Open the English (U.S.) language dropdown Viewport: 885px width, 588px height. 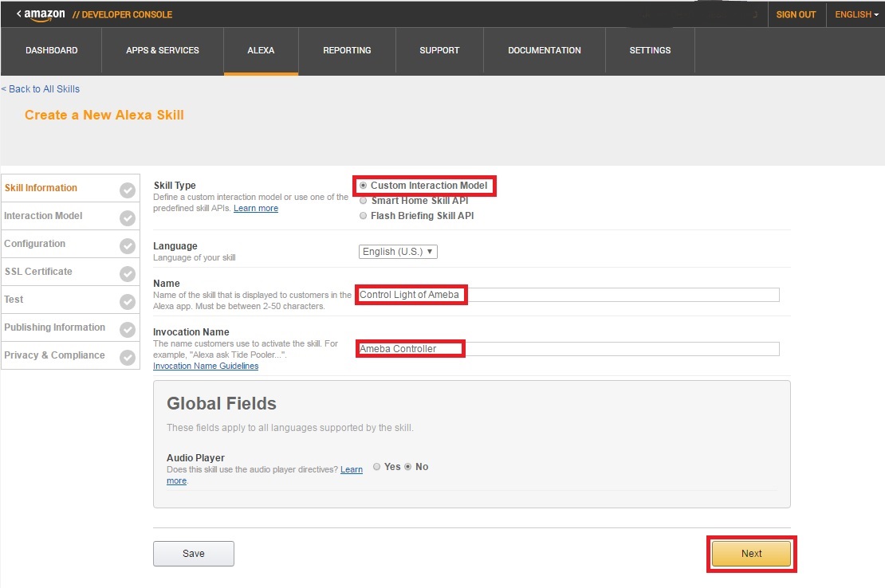point(398,252)
